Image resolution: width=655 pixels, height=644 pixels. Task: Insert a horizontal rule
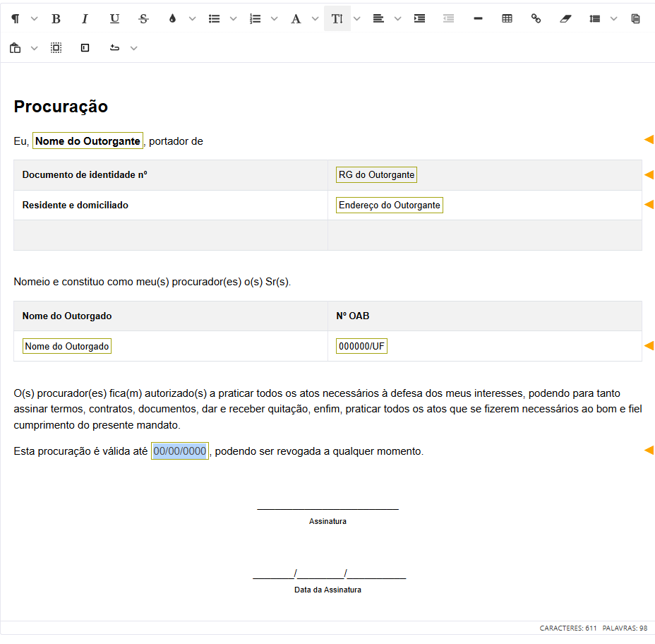click(x=478, y=18)
